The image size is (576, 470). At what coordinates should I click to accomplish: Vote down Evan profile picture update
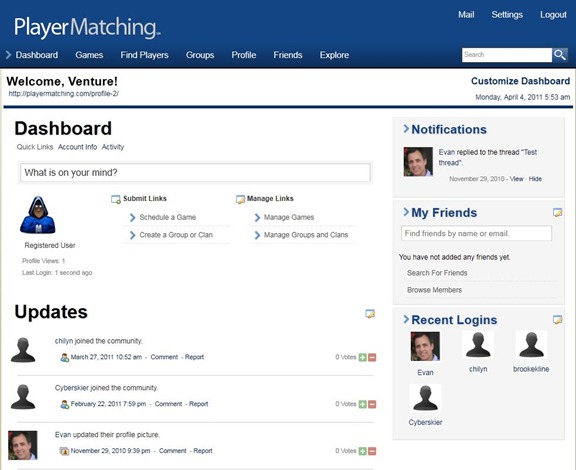(372, 451)
